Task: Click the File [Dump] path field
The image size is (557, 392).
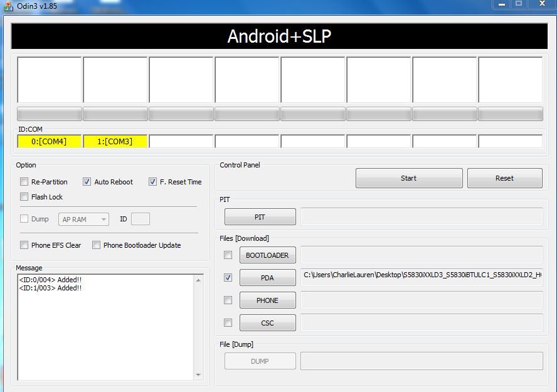Action: (x=422, y=361)
